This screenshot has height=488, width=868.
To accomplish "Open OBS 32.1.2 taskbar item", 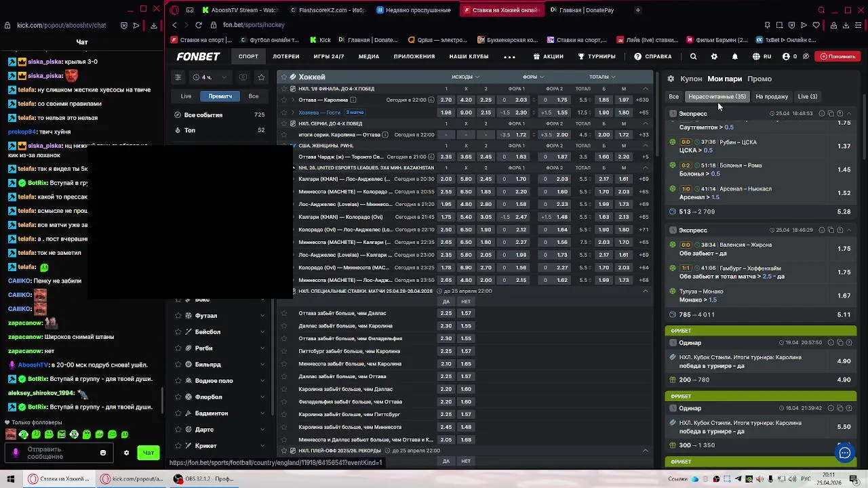I will (x=203, y=479).
